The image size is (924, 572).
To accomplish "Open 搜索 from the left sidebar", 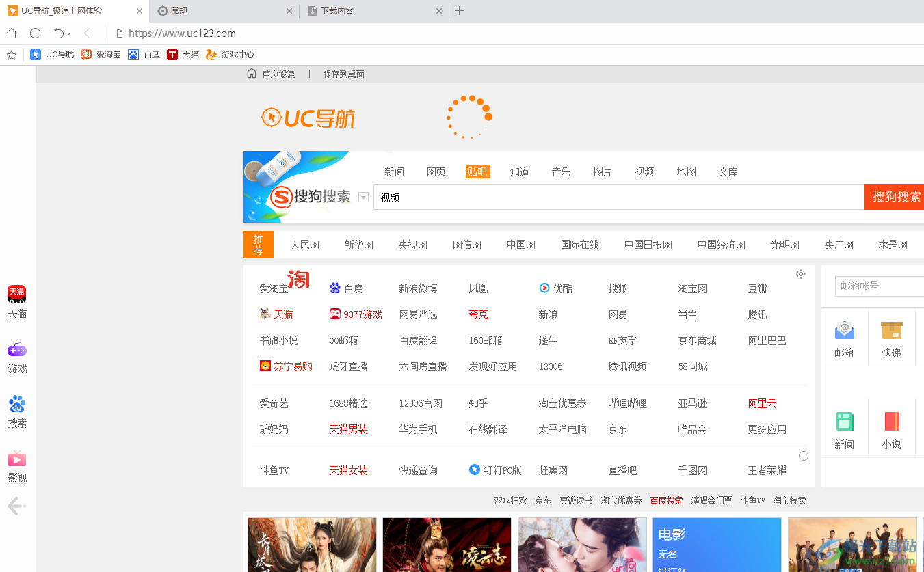I will click(17, 412).
